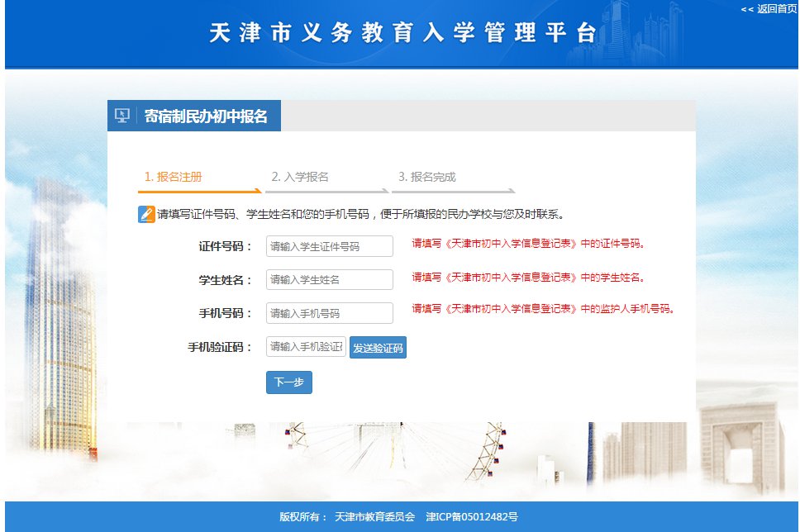This screenshot has height=532, width=800.
Task: Click the 证件号码 field label
Action: (225, 246)
